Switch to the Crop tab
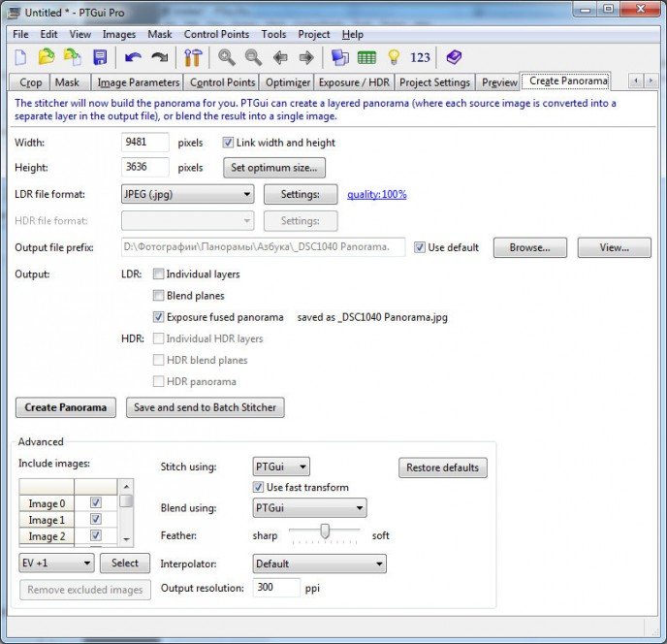The width and height of the screenshot is (667, 644). [31, 82]
